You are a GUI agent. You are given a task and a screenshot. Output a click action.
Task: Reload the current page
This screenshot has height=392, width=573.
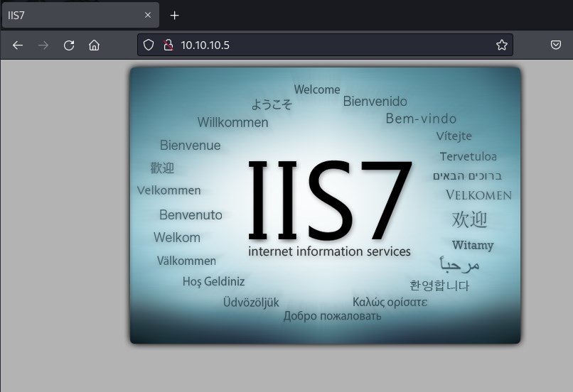click(69, 45)
